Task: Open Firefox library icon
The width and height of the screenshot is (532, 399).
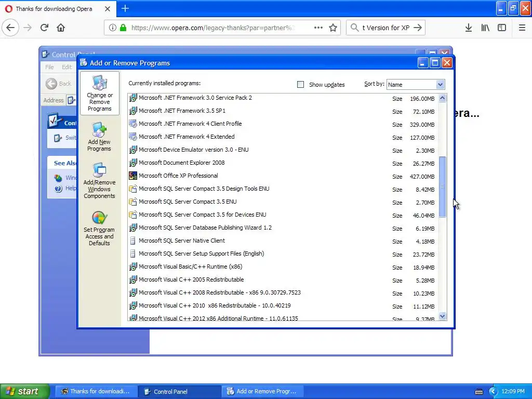Action: 485,28
